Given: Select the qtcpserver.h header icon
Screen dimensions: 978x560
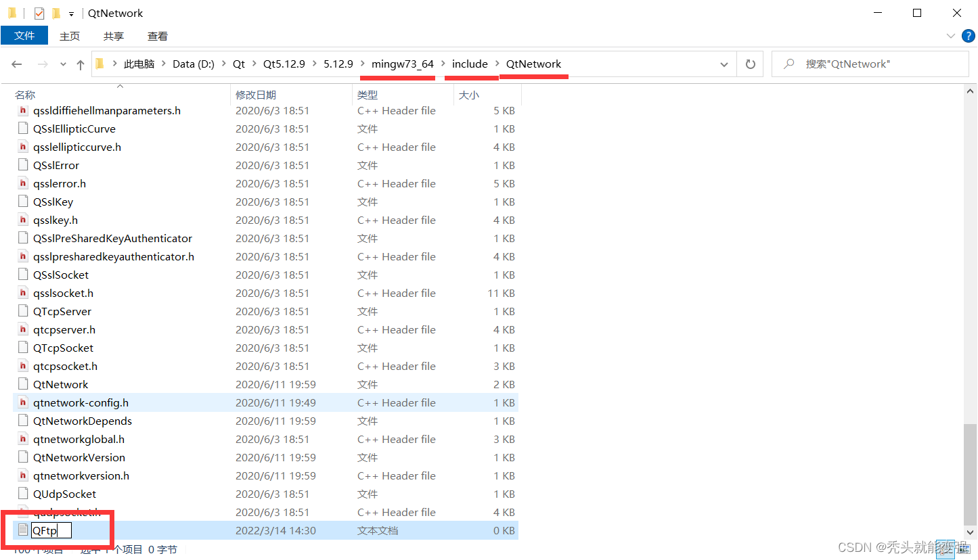Looking at the screenshot, I should coord(24,330).
